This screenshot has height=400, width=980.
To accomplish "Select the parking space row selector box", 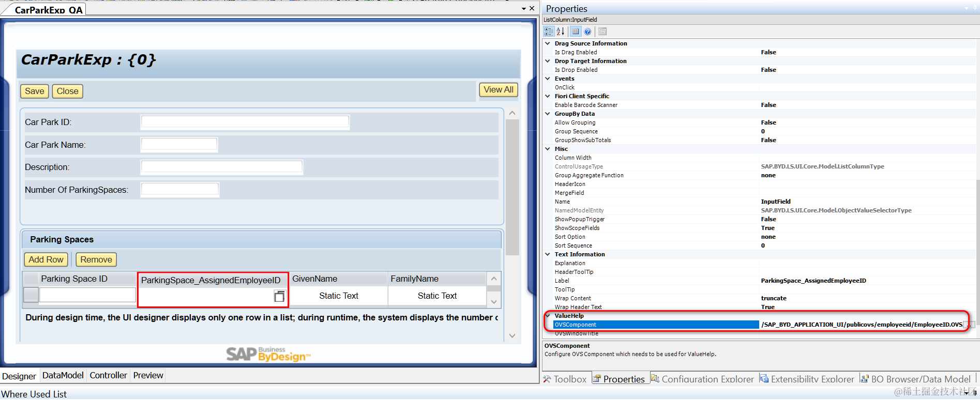I will pyautogui.click(x=31, y=295).
